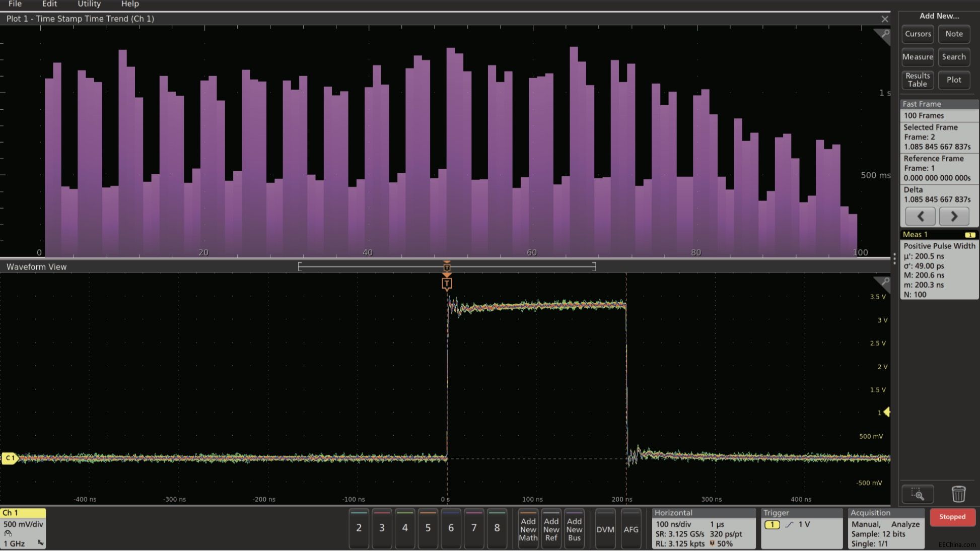Toggle the AFG button
Image resolution: width=980 pixels, height=551 pixels.
coord(631,528)
